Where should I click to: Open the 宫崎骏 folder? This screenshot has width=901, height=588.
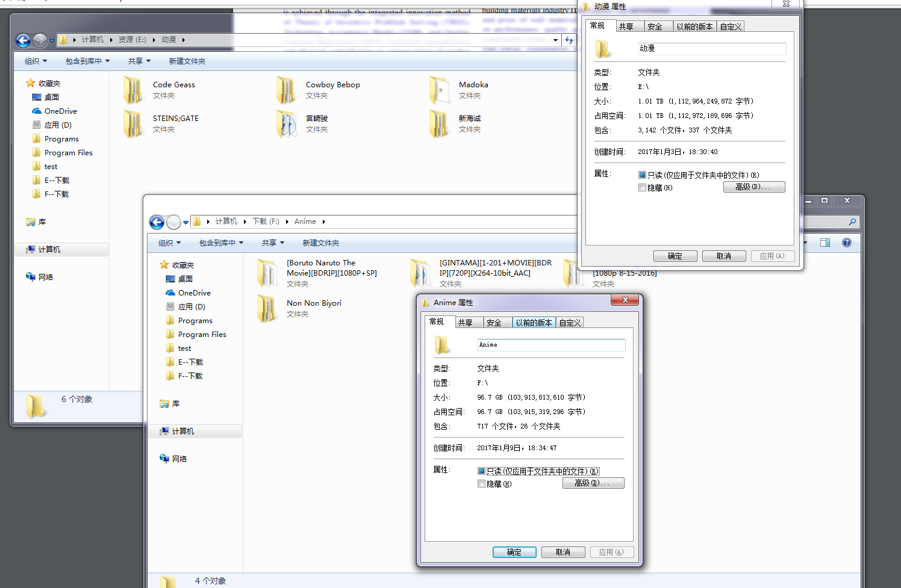[302, 123]
